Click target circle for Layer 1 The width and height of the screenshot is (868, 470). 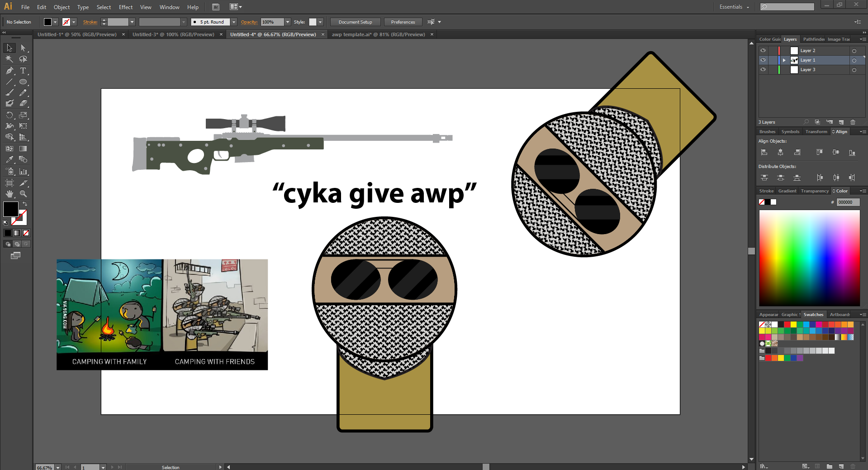click(854, 60)
